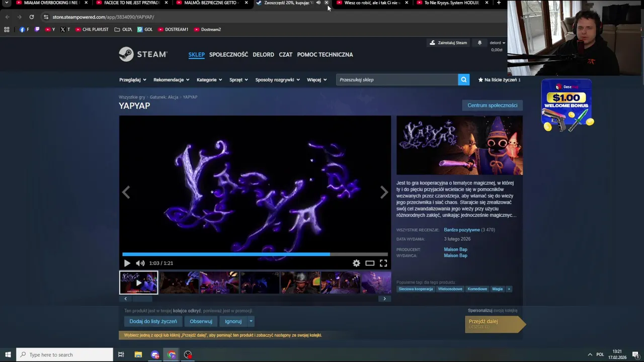Open video settings gear icon
Image resolution: width=644 pixels, height=362 pixels.
(x=356, y=263)
